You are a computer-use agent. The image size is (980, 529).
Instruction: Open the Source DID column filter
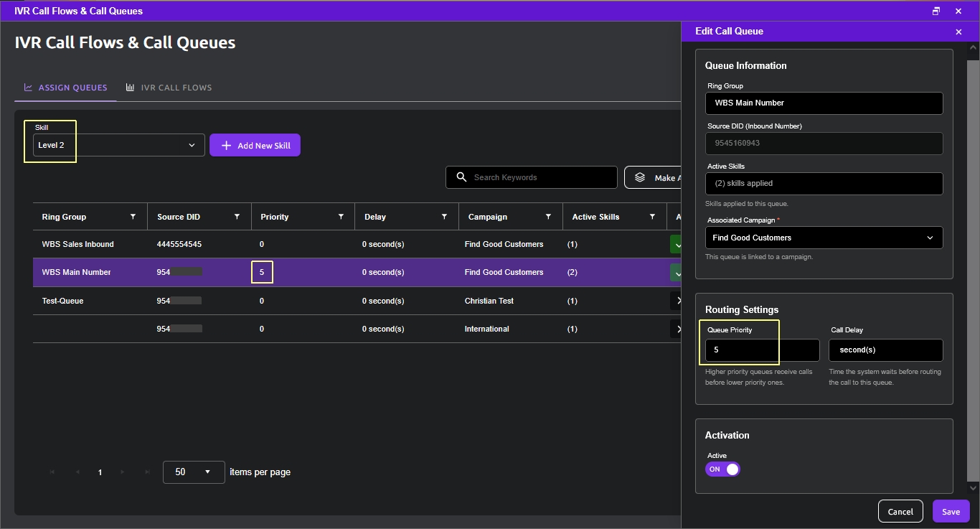coord(237,217)
